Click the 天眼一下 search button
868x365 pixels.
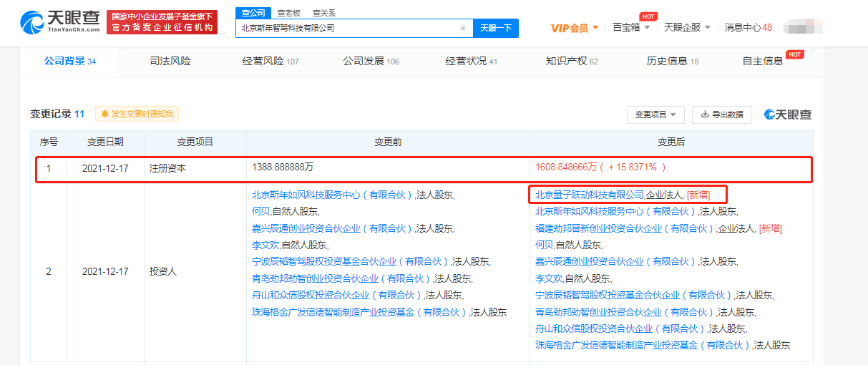(x=495, y=29)
